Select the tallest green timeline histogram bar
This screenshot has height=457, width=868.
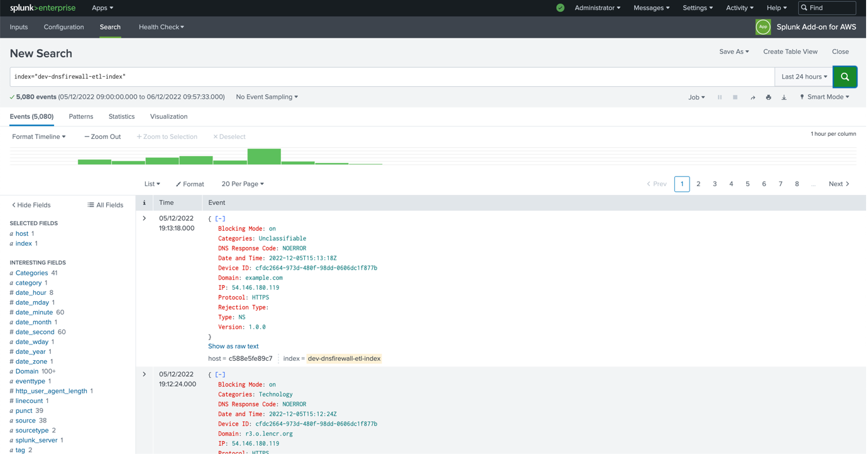point(264,156)
